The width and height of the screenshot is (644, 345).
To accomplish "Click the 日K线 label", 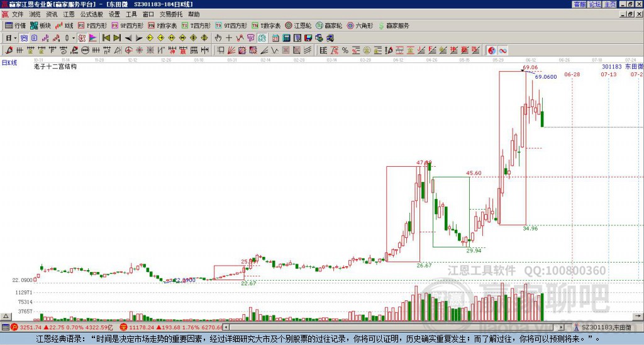I will pos(9,63).
